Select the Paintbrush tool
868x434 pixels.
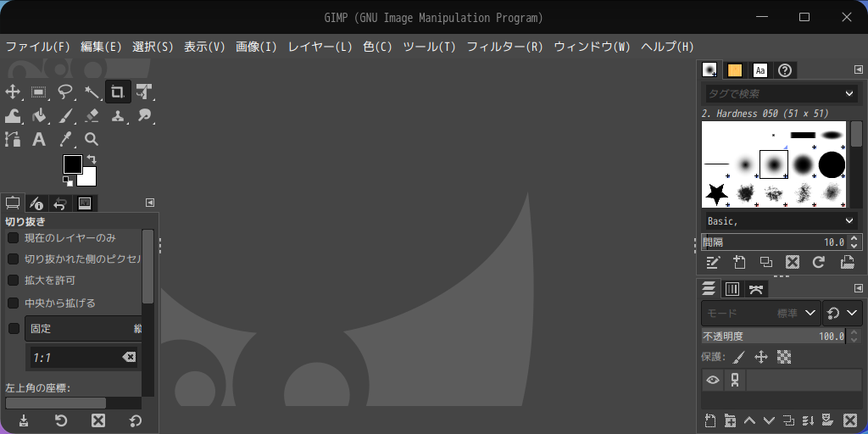(x=65, y=115)
